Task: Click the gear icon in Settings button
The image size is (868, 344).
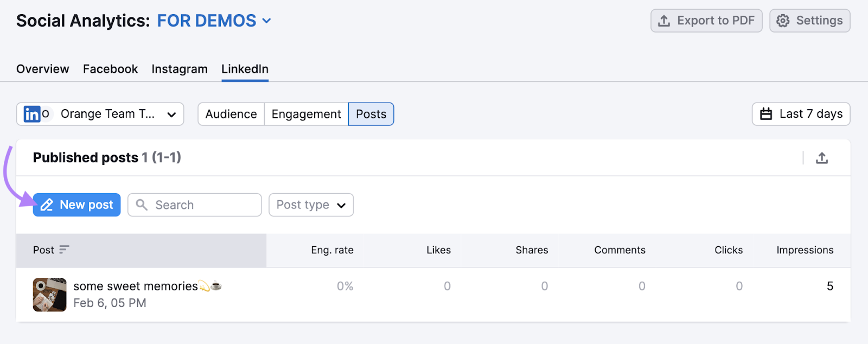Action: click(x=782, y=21)
